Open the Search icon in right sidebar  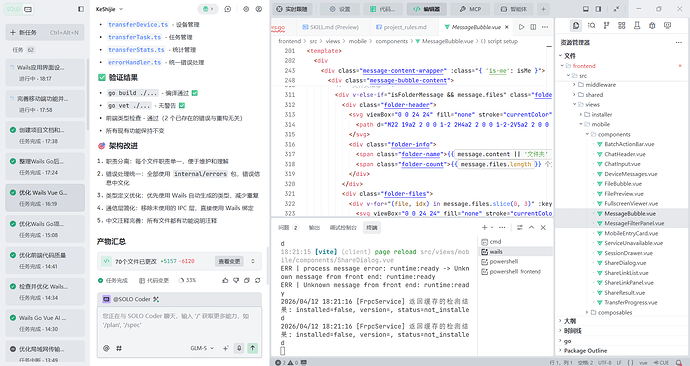pyautogui.click(x=591, y=26)
